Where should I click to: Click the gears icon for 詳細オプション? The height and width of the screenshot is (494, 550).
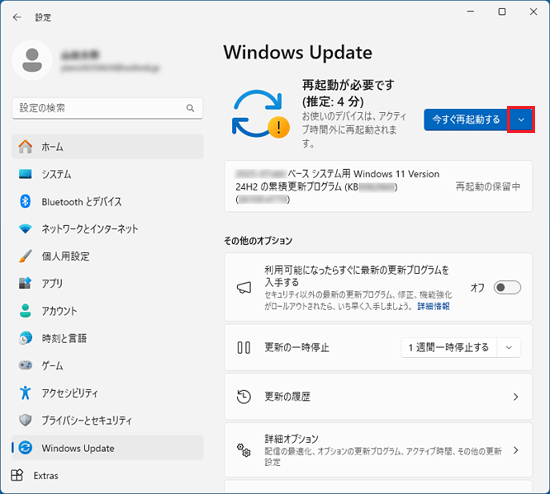coord(244,450)
